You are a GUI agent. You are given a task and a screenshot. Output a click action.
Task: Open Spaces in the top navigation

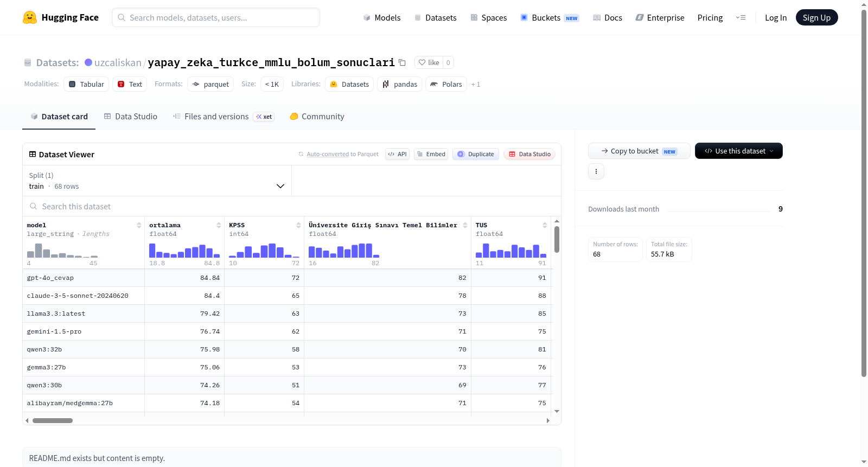(x=488, y=17)
